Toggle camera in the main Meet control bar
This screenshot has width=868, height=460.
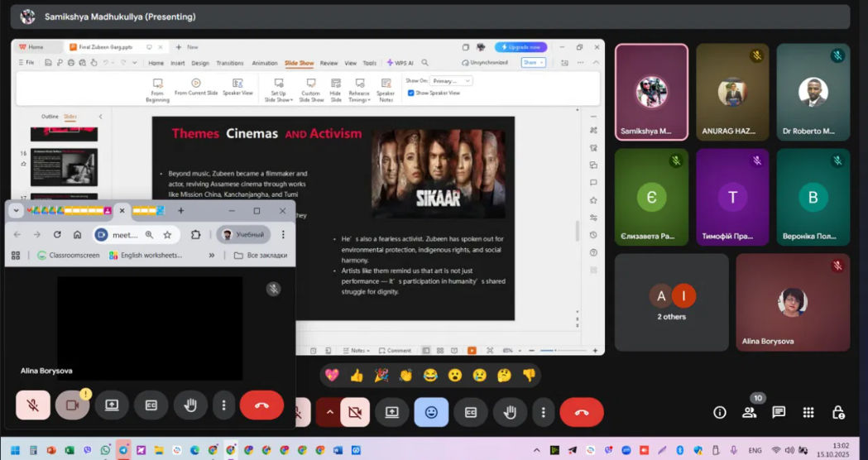tap(355, 412)
